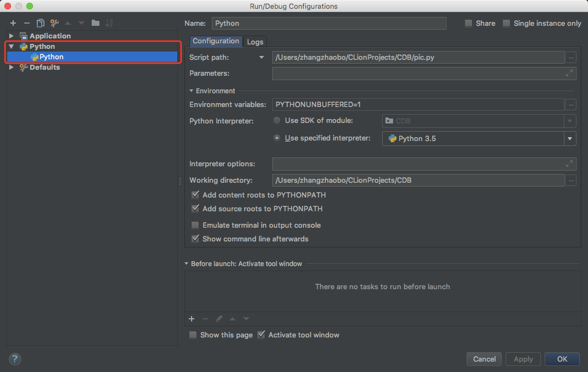This screenshot has width=588, height=372.
Task: Check the Show this page option
Action: pyautogui.click(x=193, y=335)
